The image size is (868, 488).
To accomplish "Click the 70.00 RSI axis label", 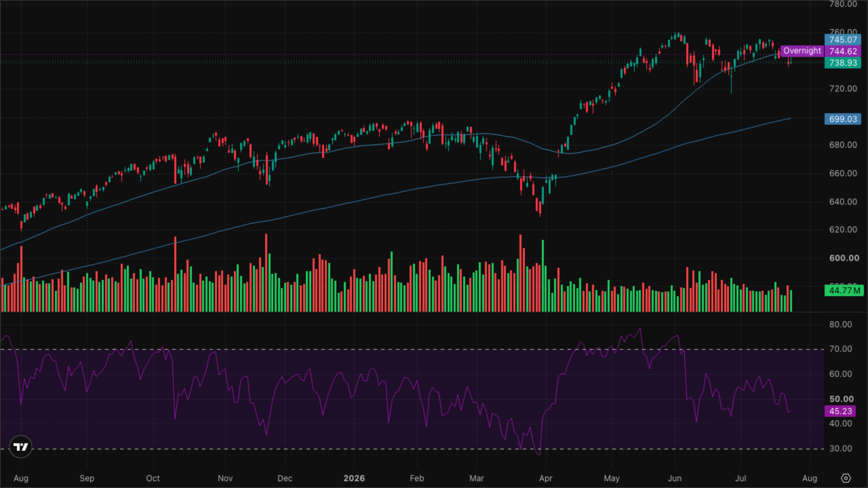I will (841, 349).
